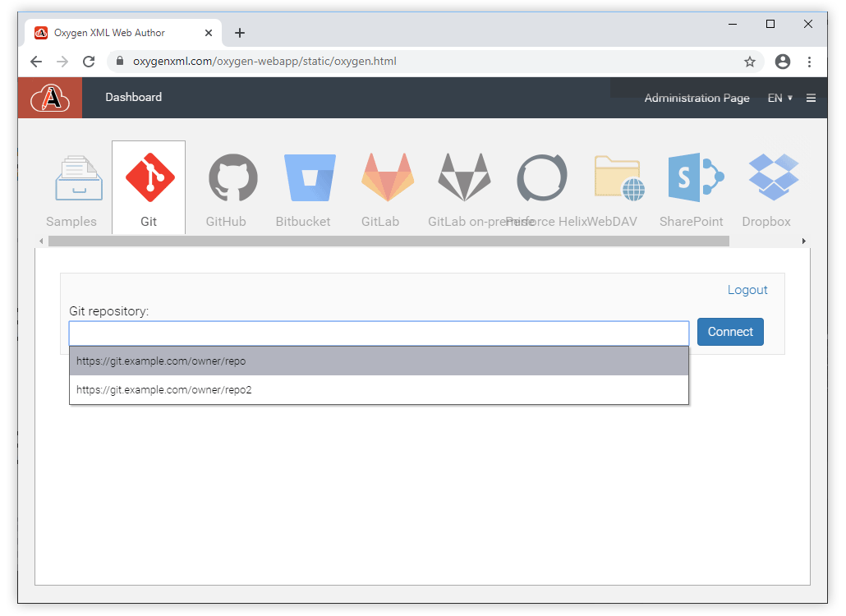Click the browser address bar URL
Screen dimensions: 846x616
coord(265,62)
